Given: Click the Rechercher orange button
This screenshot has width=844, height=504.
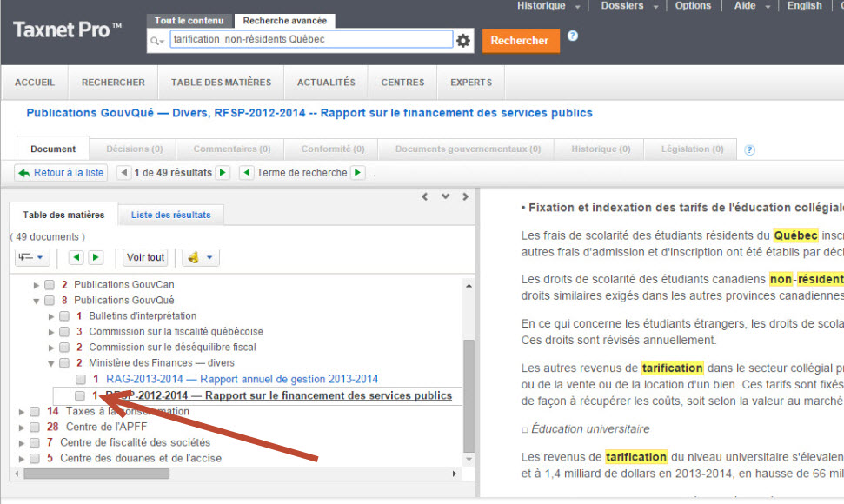Looking at the screenshot, I should (520, 41).
